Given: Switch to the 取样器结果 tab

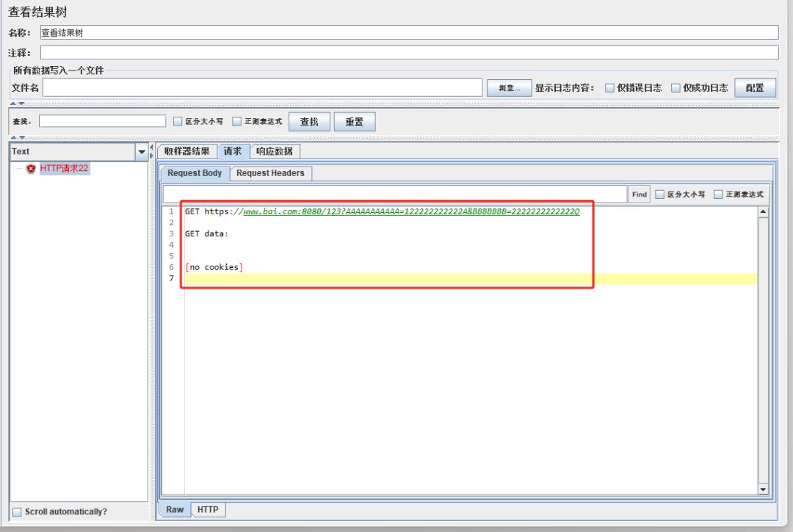Looking at the screenshot, I should 187,151.
